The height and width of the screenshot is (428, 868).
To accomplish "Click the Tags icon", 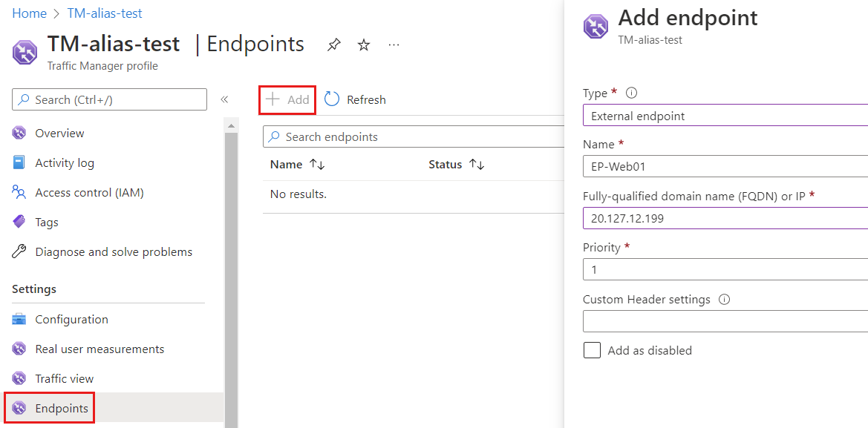I will click(19, 223).
